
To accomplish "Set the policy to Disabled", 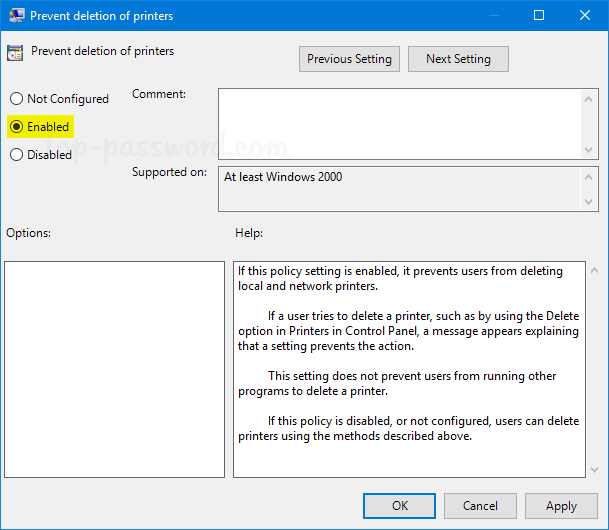I will coord(16,155).
